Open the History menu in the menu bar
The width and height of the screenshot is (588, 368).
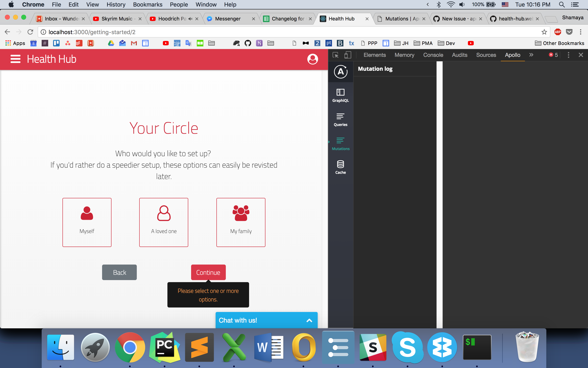(116, 5)
